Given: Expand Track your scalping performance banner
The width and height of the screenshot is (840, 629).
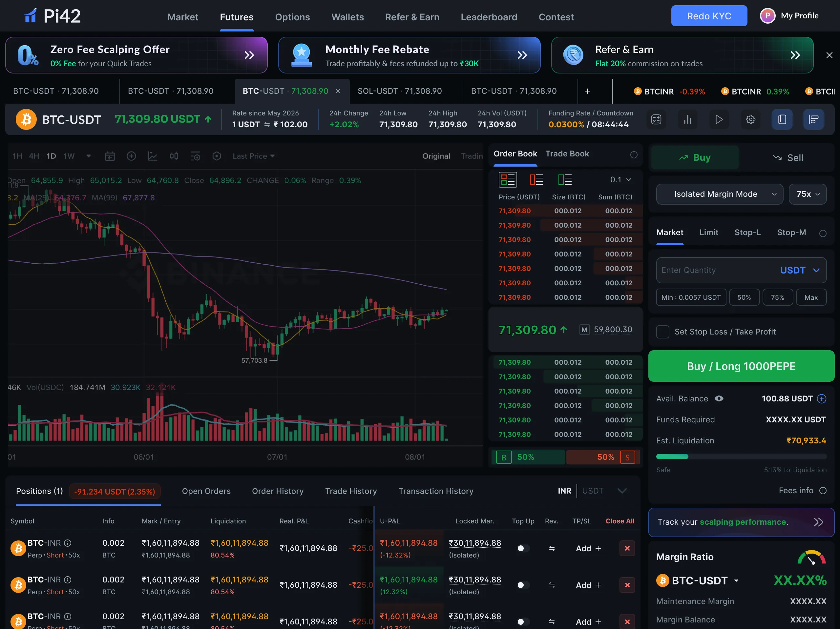Looking at the screenshot, I should (x=741, y=522).
